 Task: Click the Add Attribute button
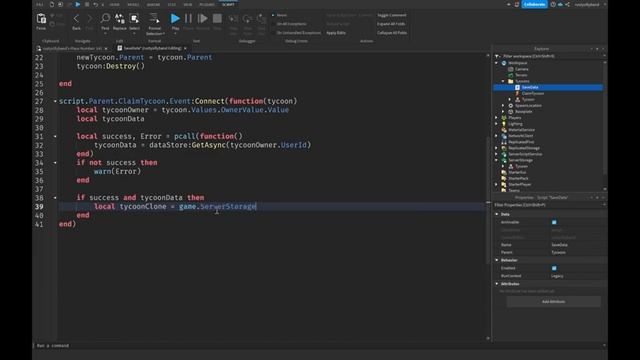(x=553, y=302)
